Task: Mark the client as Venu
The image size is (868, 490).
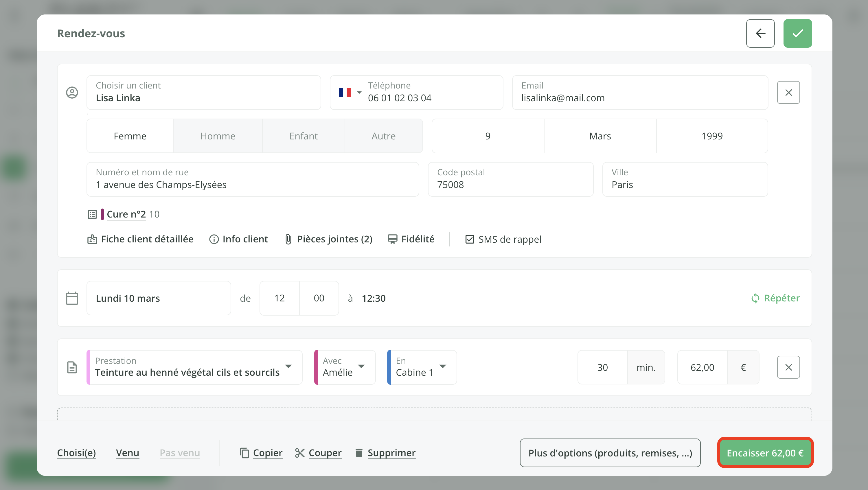Action: (127, 453)
